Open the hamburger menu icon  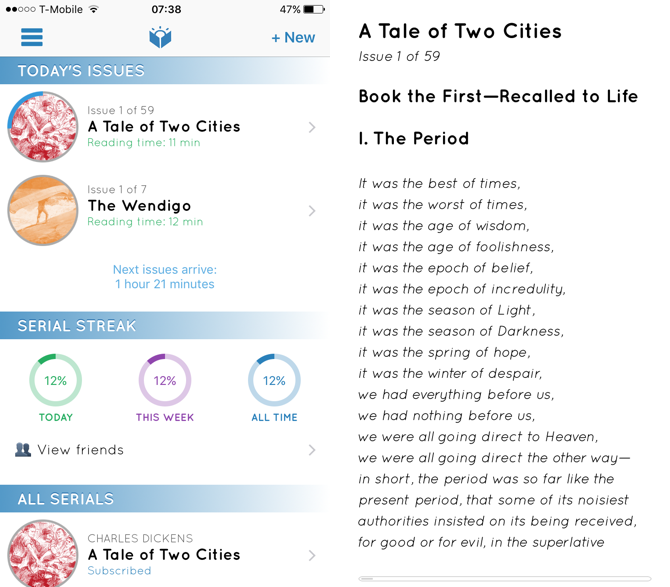tap(32, 38)
